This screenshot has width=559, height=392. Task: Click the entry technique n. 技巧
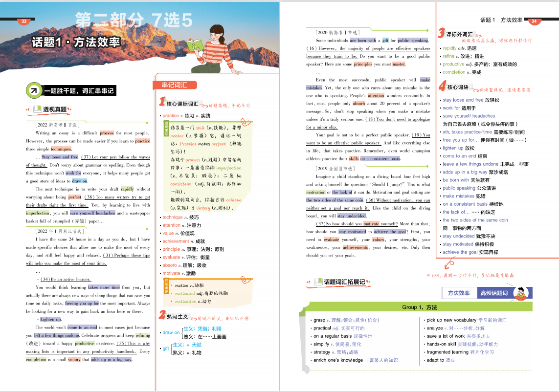(180, 218)
